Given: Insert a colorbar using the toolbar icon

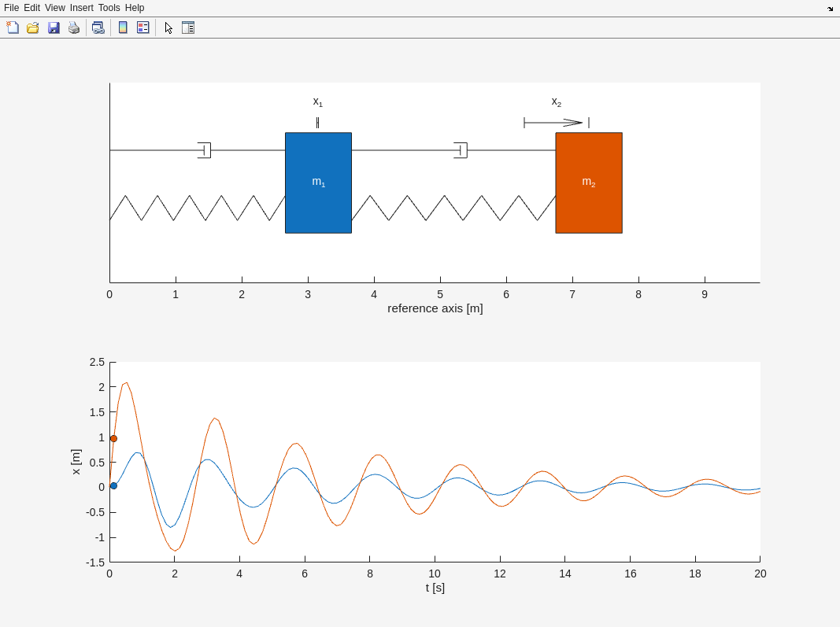Looking at the screenshot, I should pos(123,28).
